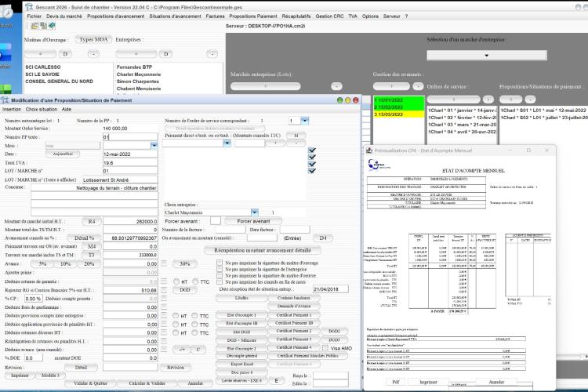Click the T3 button
This screenshot has width=588, height=392.
coord(92,255)
